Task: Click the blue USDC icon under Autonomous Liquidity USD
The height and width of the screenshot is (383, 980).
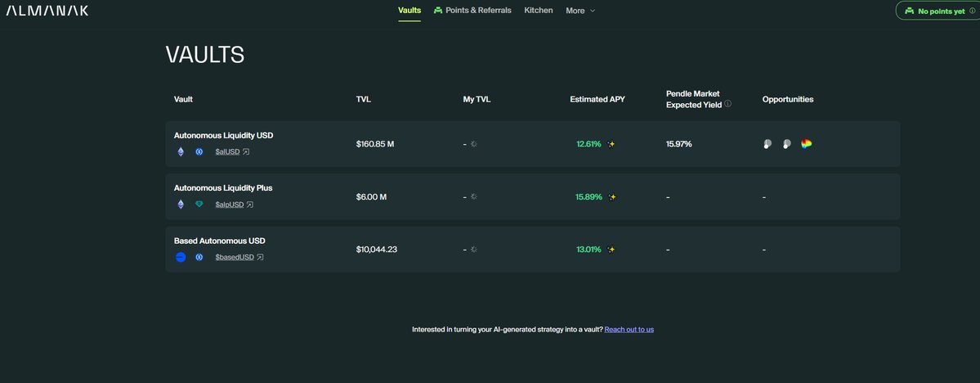Action: click(199, 151)
